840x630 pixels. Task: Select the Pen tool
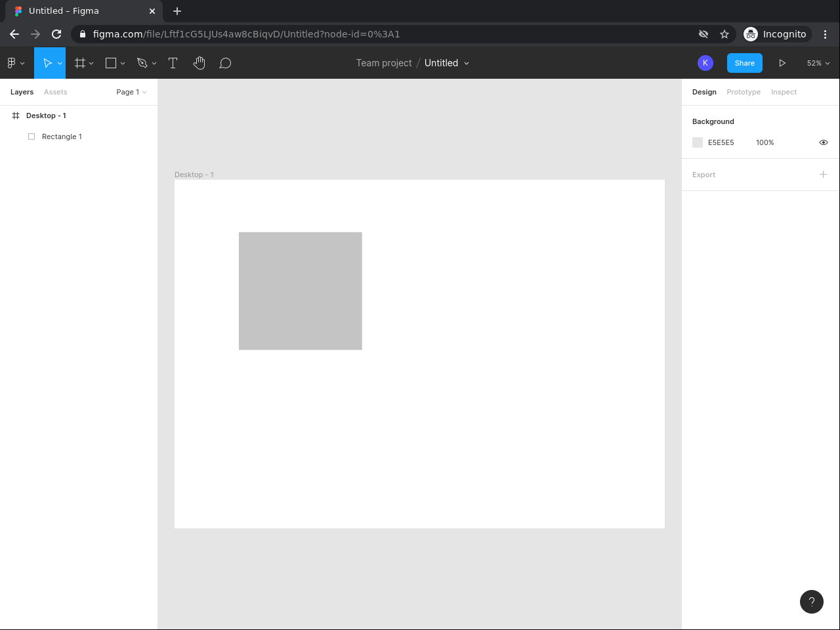[x=142, y=63]
